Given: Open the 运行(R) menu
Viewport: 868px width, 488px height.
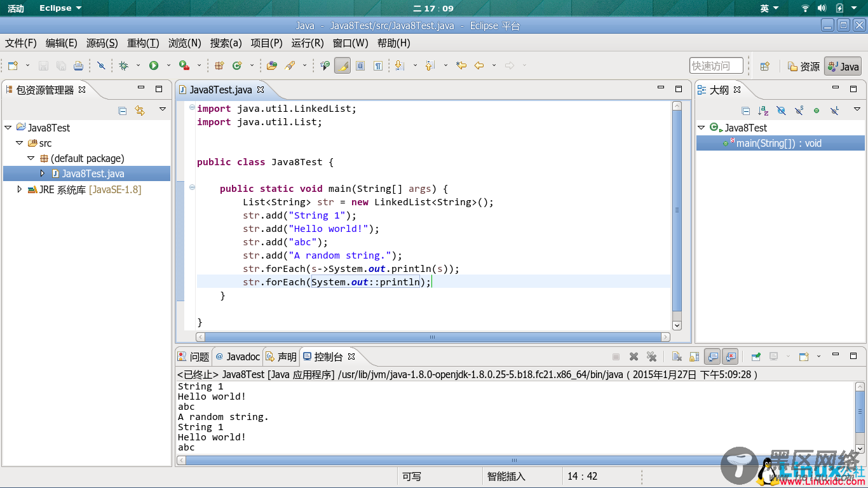Looking at the screenshot, I should coord(308,43).
